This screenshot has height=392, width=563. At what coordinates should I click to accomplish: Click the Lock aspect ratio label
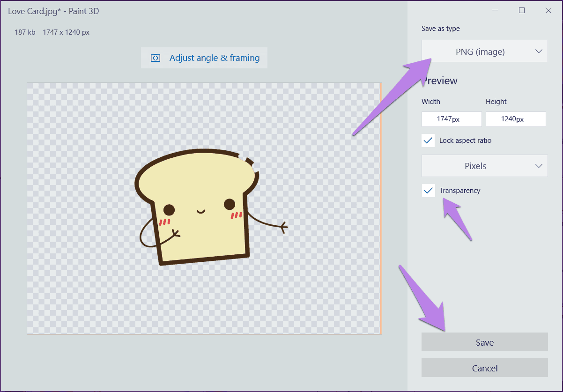point(465,141)
